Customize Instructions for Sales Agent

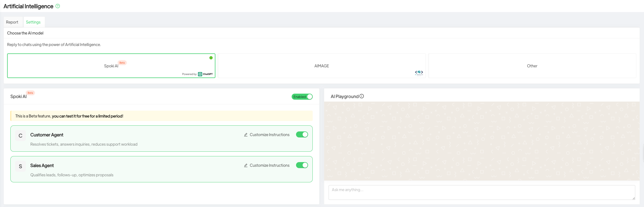click(x=267, y=165)
